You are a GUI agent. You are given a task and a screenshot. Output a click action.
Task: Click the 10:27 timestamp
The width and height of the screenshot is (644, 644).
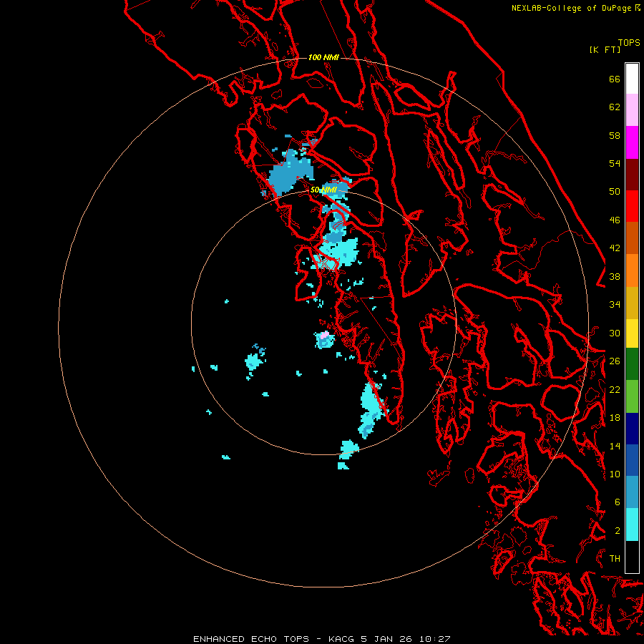434,639
